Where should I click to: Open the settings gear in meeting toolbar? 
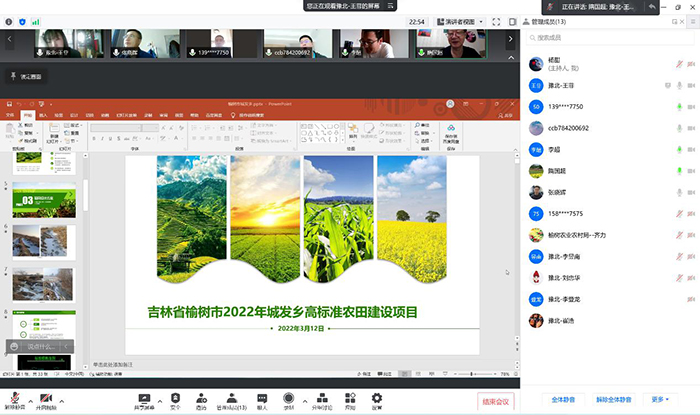pyautogui.click(x=377, y=398)
